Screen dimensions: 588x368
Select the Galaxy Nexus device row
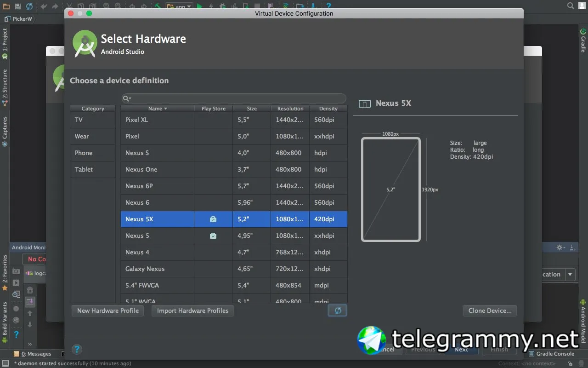tap(234, 269)
